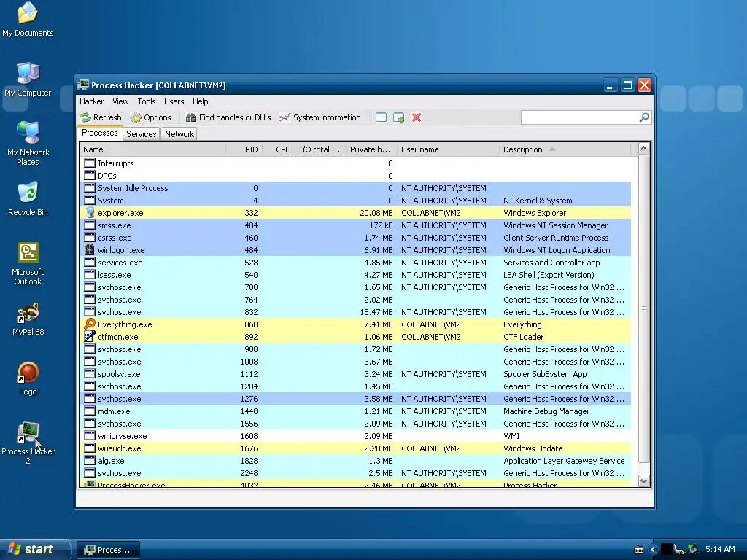Toggle sort on Description column header
This screenshot has height=560, width=747.
click(565, 149)
